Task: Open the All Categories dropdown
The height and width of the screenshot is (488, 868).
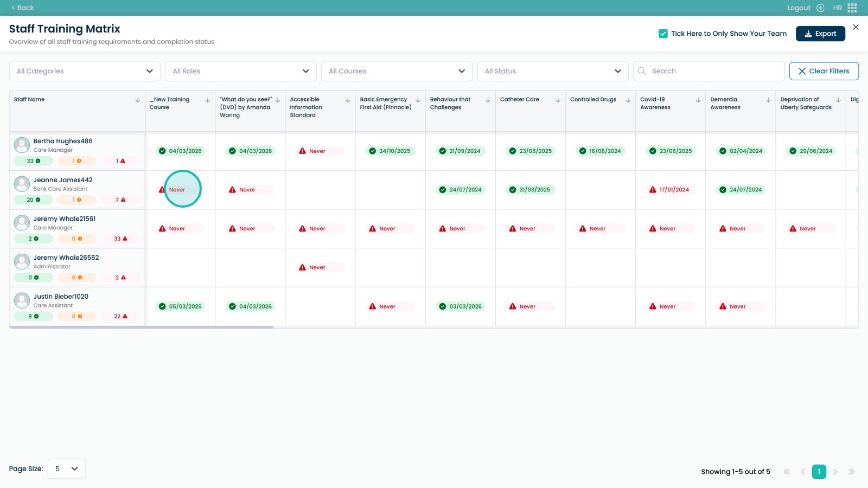Action: point(85,71)
